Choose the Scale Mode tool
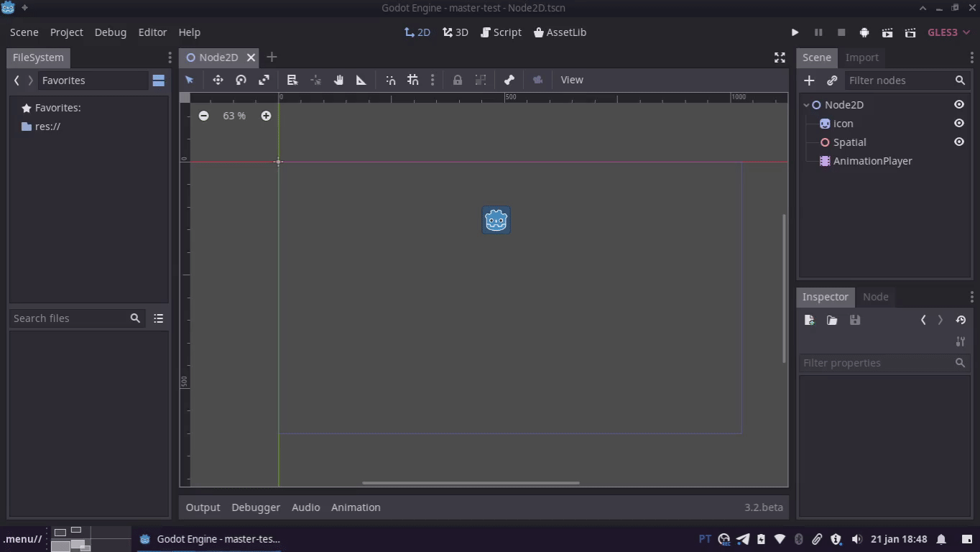Image resolution: width=980 pixels, height=552 pixels. click(264, 80)
